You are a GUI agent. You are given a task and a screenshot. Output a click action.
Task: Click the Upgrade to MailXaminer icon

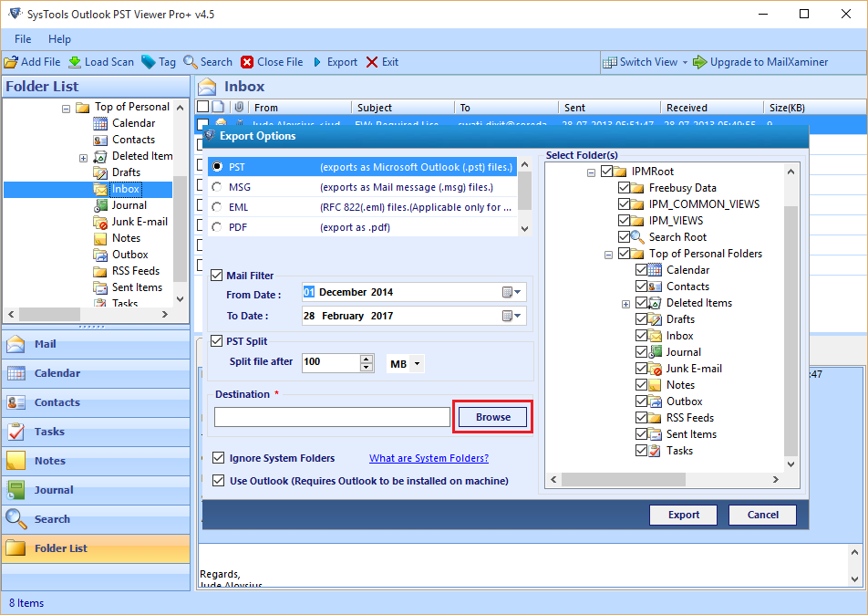pos(699,62)
